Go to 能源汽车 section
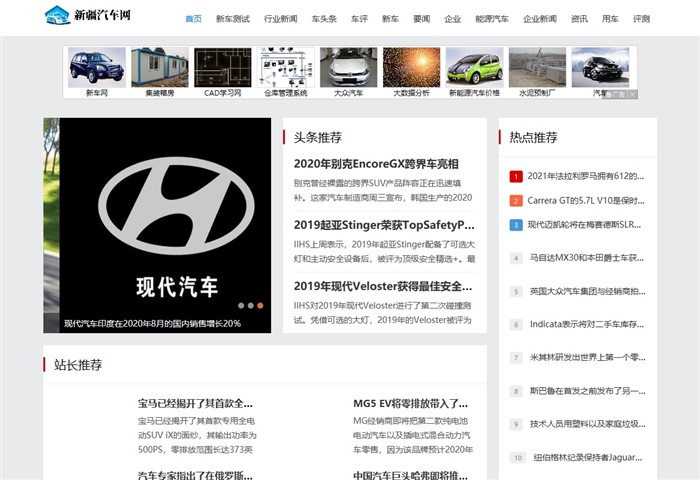The height and width of the screenshot is (480, 700). [492, 19]
